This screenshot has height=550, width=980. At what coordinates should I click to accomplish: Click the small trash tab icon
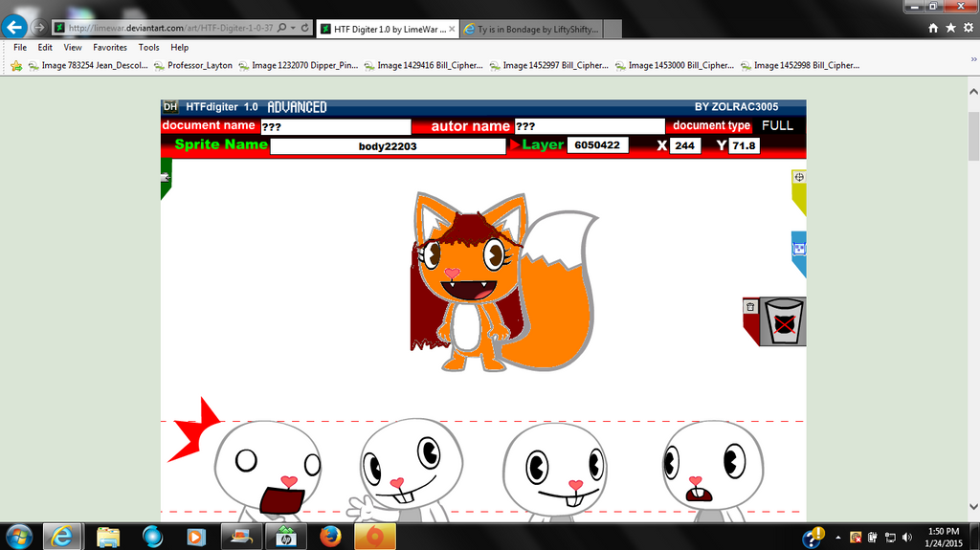750,307
